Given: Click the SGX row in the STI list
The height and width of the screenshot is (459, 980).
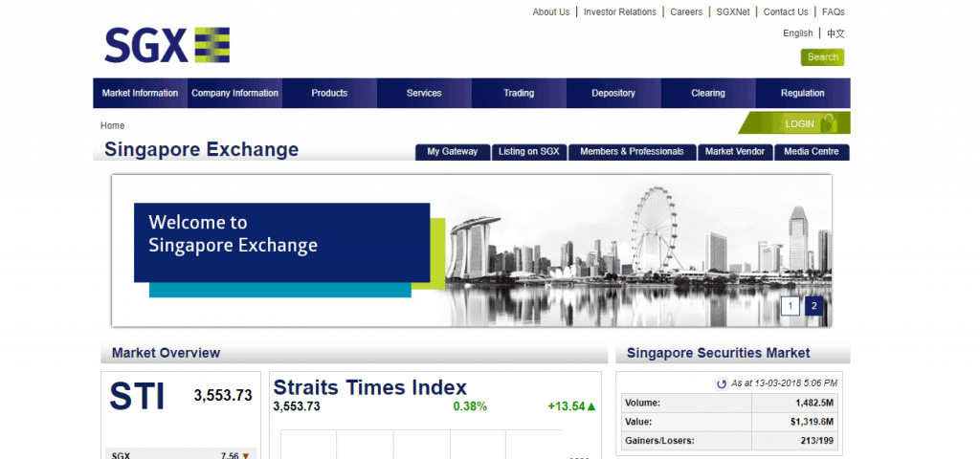Looking at the screenshot, I should (x=181, y=454).
